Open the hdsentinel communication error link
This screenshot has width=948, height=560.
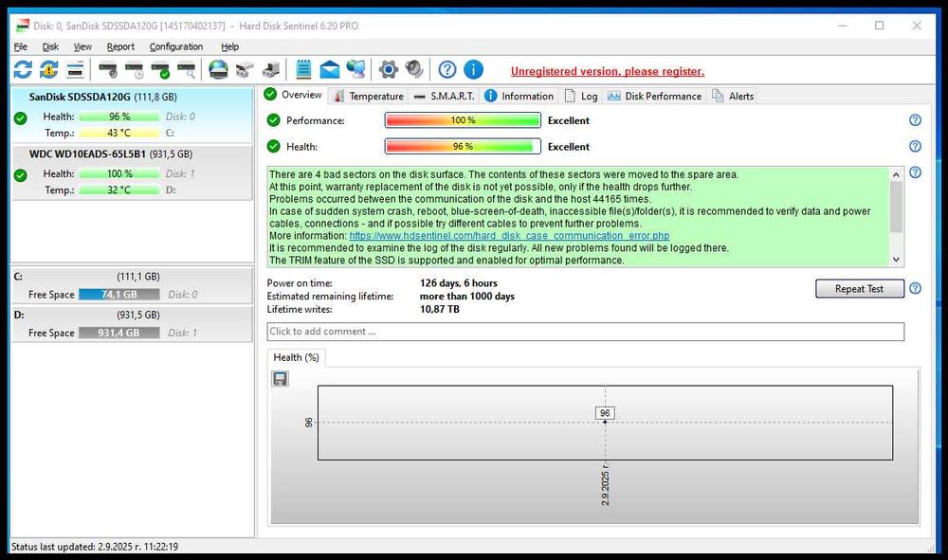pos(509,236)
